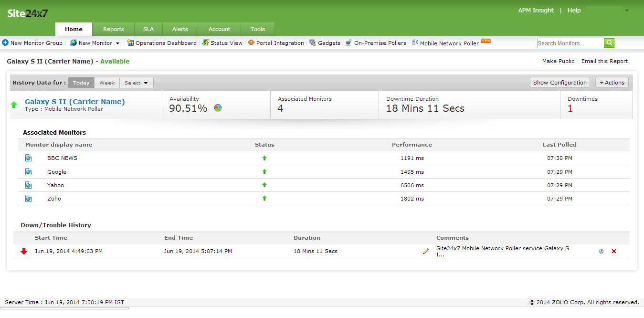Click the Google green status arrow

point(264,171)
